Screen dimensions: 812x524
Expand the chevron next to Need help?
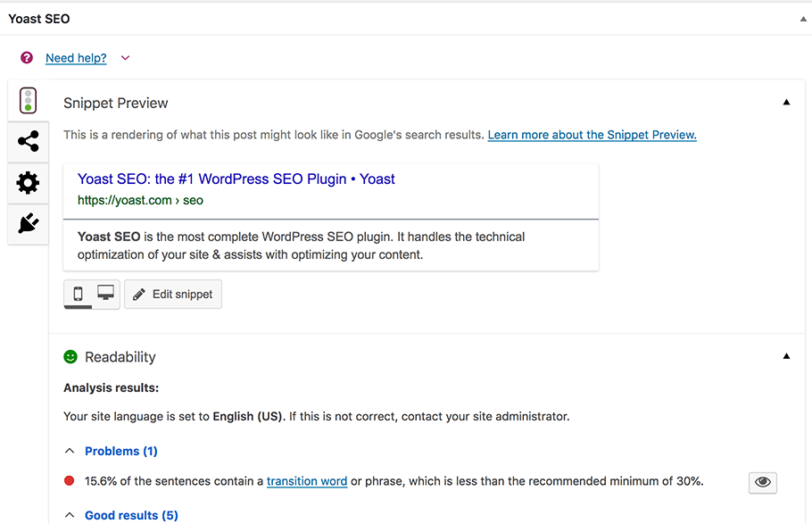(x=125, y=58)
